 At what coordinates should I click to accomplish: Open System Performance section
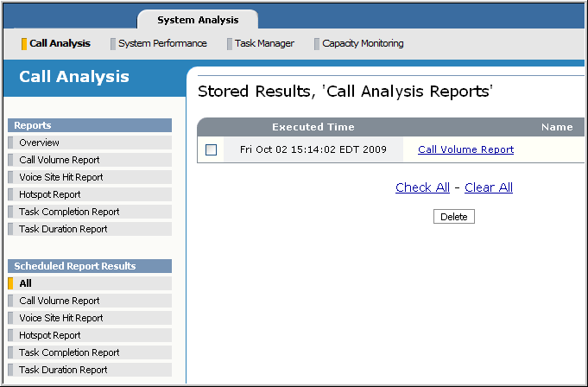tap(162, 43)
